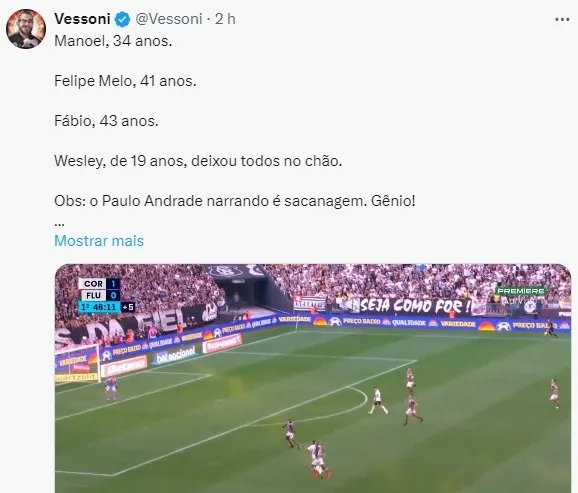Click the SEJA COMO FOR banner
578x493 pixels.
tap(412, 305)
